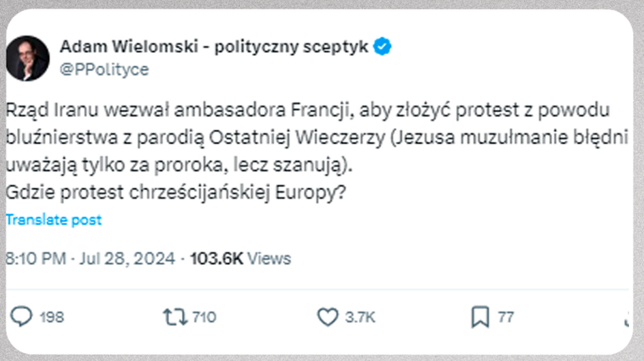Click the 8:10 PM timestamp
Image resolution: width=644 pixels, height=361 pixels.
point(35,259)
